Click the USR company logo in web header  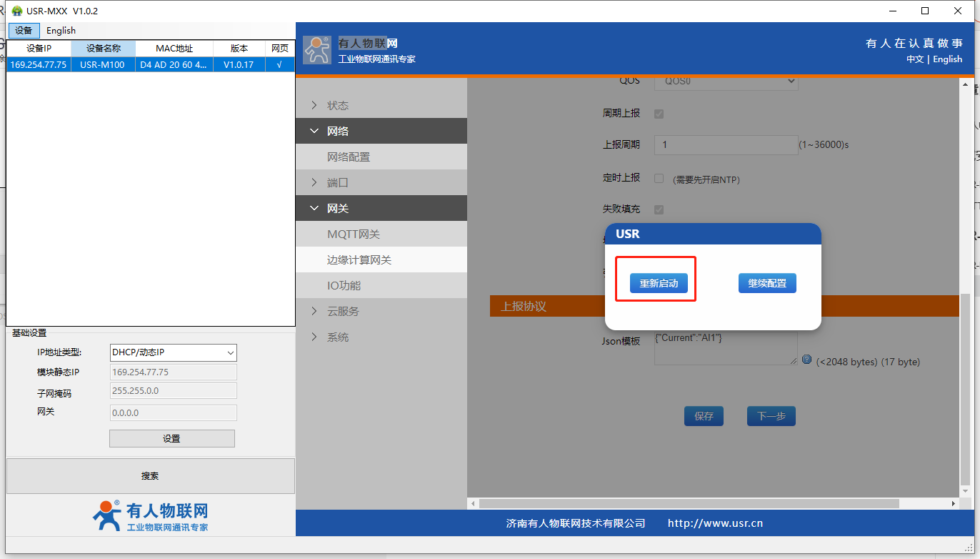[x=316, y=49]
